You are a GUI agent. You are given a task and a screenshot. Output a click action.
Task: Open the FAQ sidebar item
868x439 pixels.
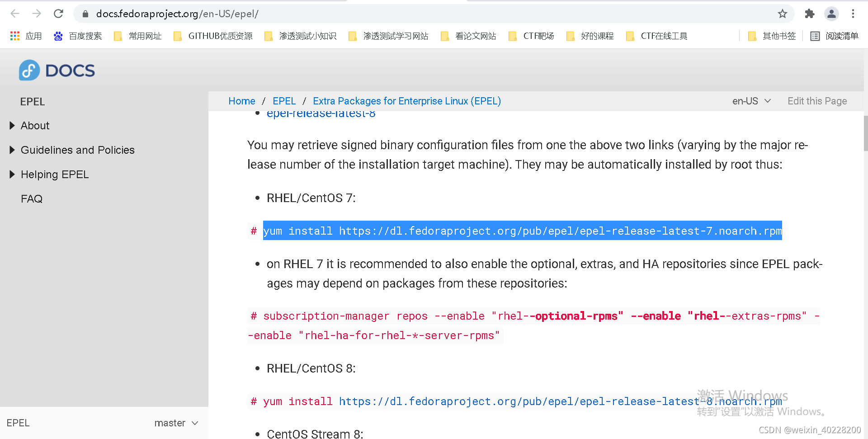[32, 199]
